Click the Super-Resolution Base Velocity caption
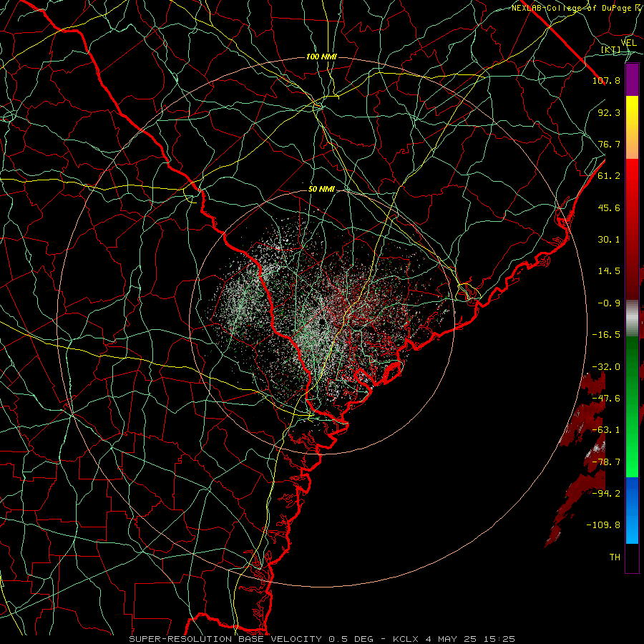This screenshot has height=644, width=644. (x=322, y=639)
